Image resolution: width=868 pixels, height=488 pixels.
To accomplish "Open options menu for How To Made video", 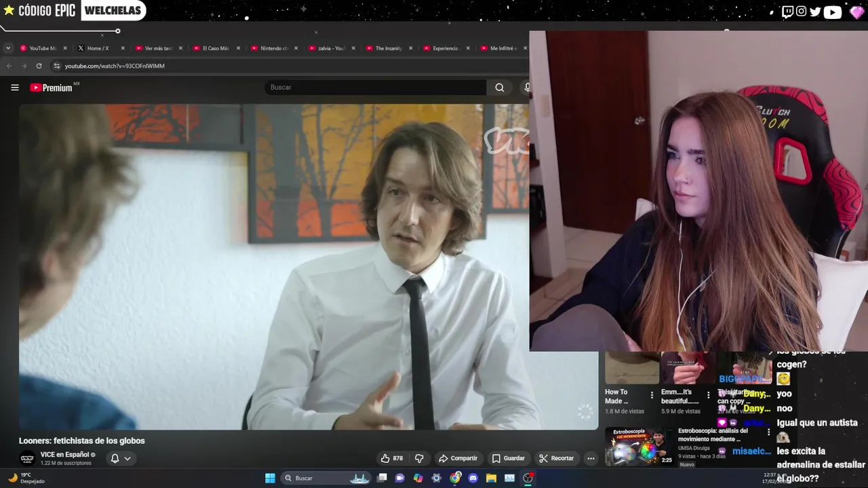I will coord(652,394).
